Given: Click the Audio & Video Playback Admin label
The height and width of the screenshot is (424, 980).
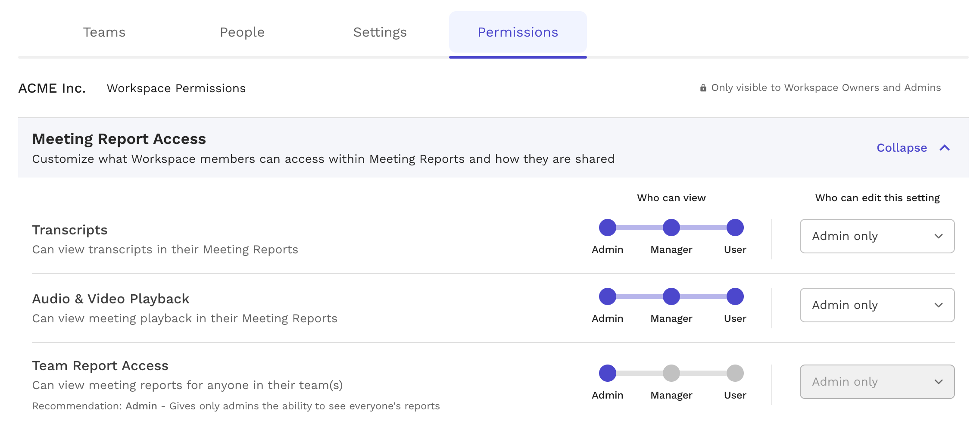Looking at the screenshot, I should click(x=608, y=318).
